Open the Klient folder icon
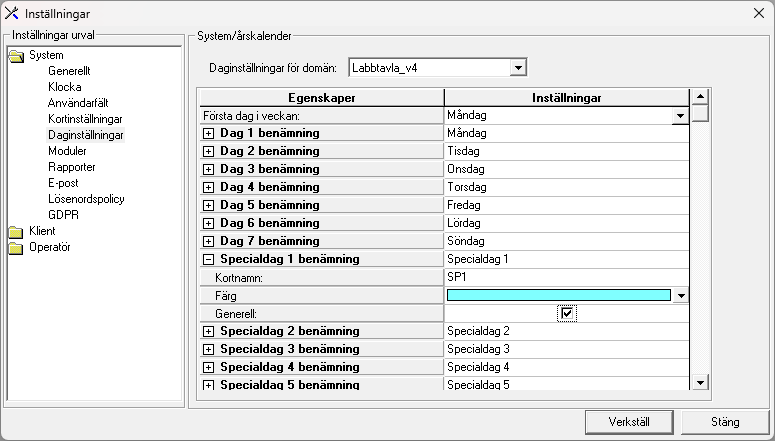The height and width of the screenshot is (441, 775). tap(16, 231)
